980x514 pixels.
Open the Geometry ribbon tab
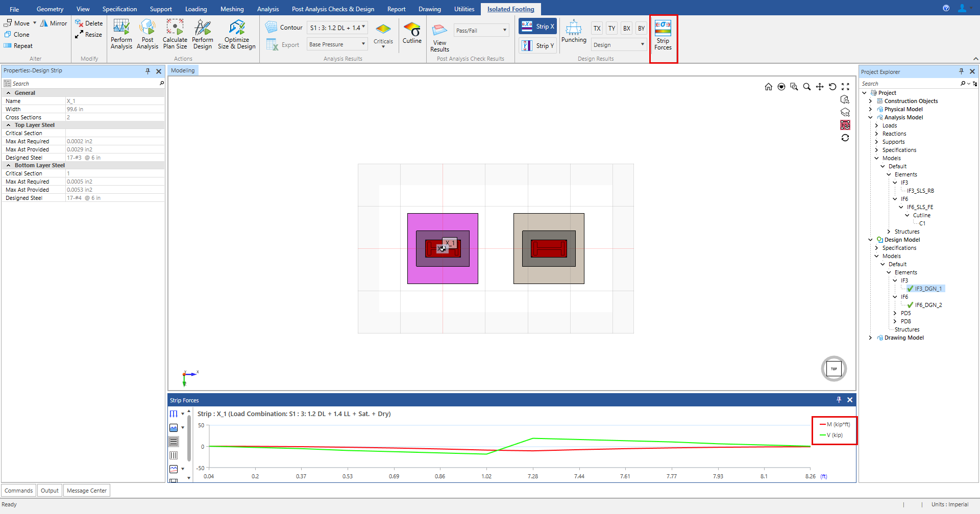click(50, 9)
